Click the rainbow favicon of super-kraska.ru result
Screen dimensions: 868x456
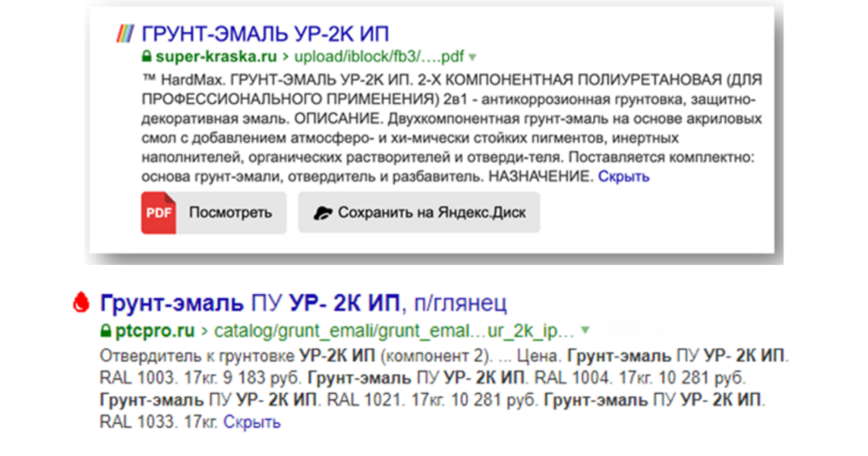125,34
